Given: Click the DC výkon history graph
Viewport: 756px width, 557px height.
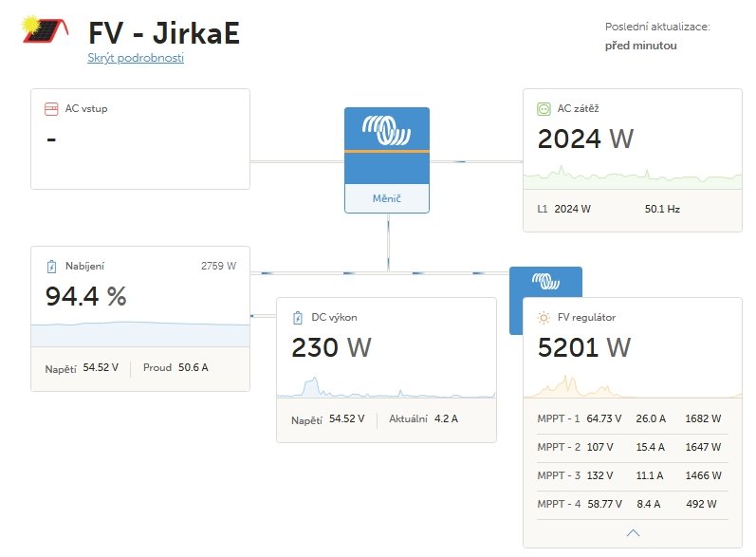Looking at the screenshot, I should coord(386,387).
